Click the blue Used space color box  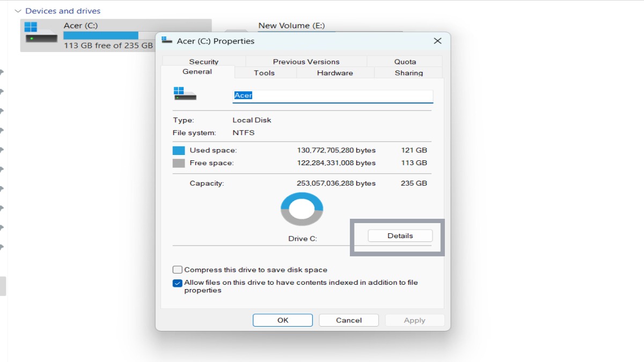[179, 151]
